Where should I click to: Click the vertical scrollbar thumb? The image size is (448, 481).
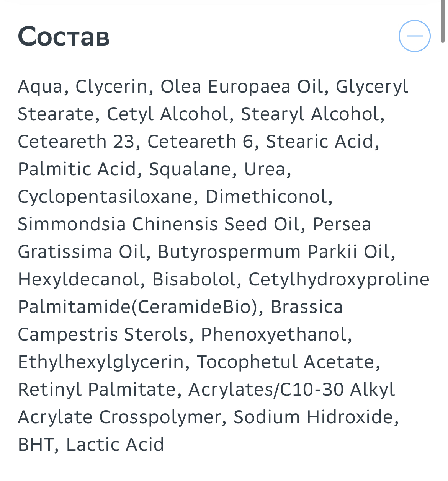(x=443, y=21)
